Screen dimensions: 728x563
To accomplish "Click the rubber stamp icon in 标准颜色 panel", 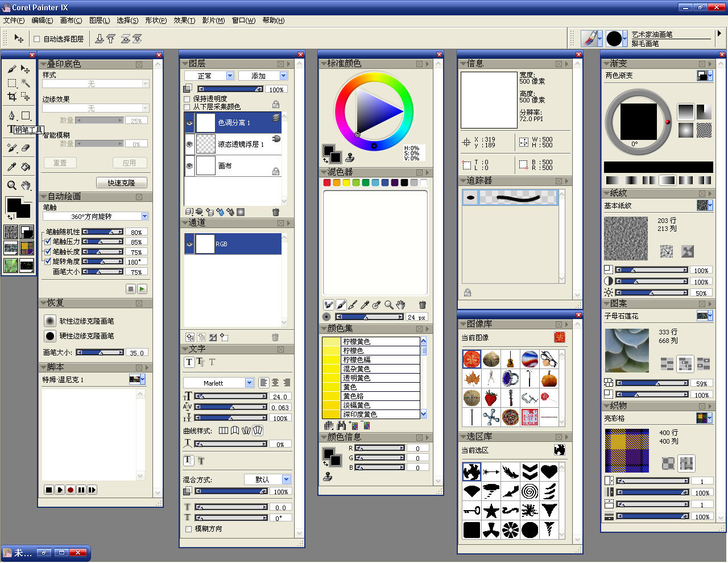I will click(350, 158).
